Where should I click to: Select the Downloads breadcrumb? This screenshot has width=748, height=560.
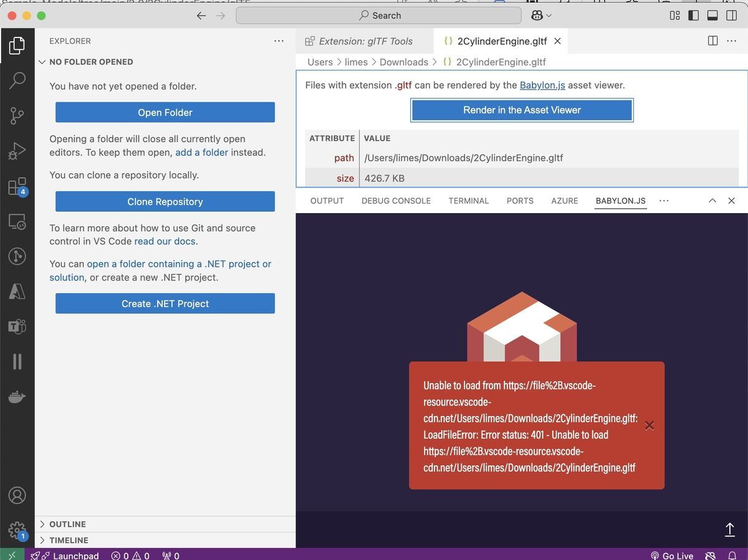pos(404,62)
